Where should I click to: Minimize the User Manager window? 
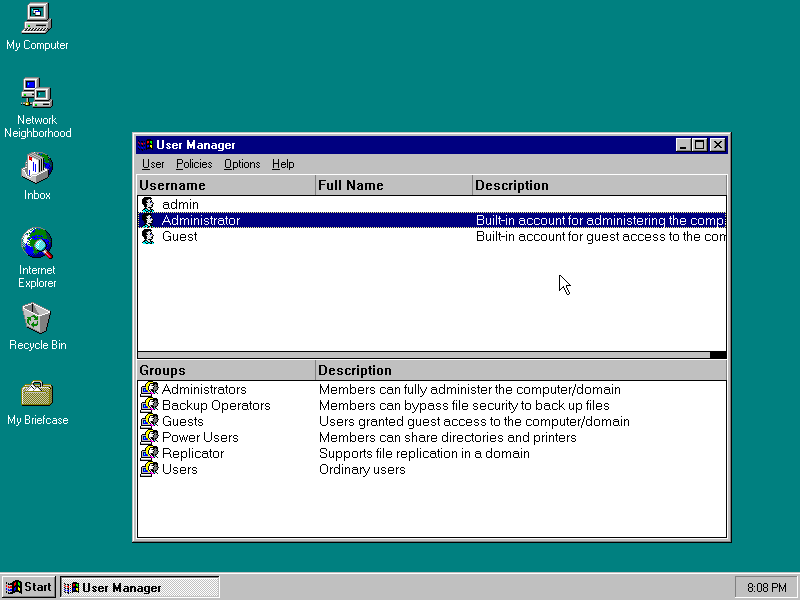683,145
